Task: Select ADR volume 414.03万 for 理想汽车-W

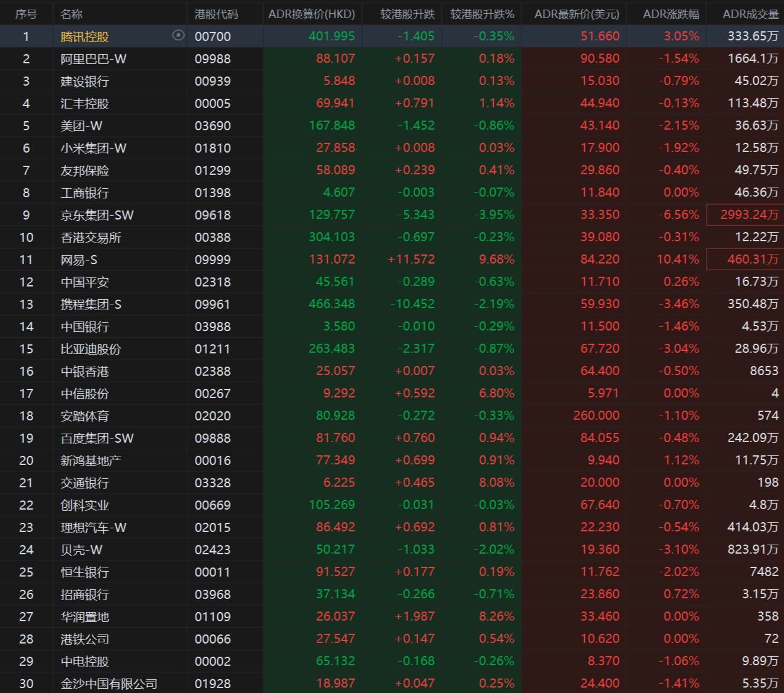Action: click(x=753, y=527)
